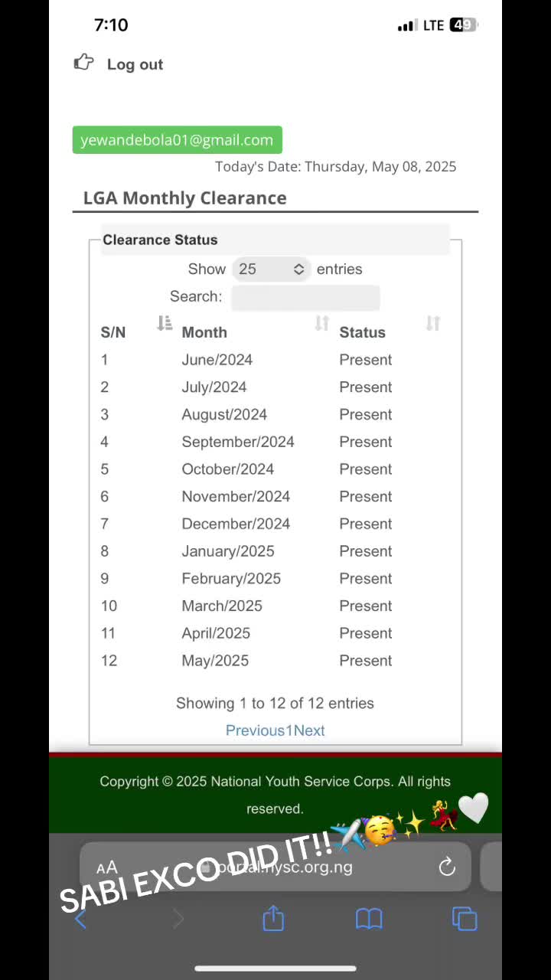
Task: Click the Log out link
Action: click(135, 64)
